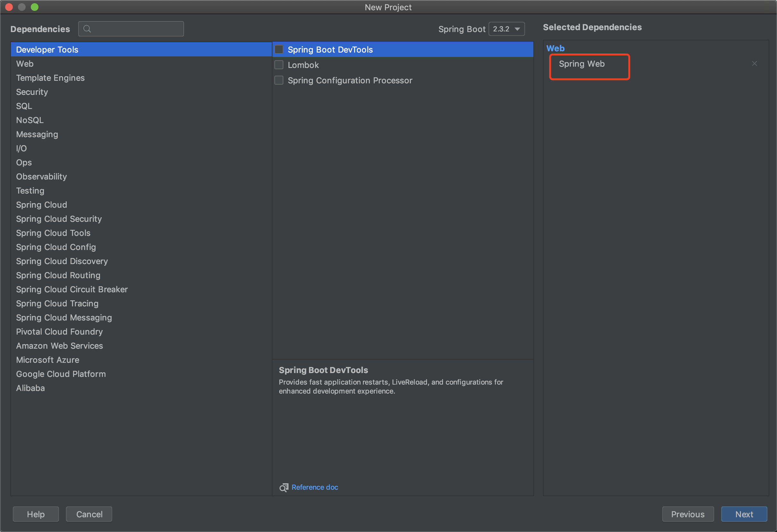Viewport: 777px width, 532px height.
Task: Open the Reference doc link
Action: click(314, 487)
